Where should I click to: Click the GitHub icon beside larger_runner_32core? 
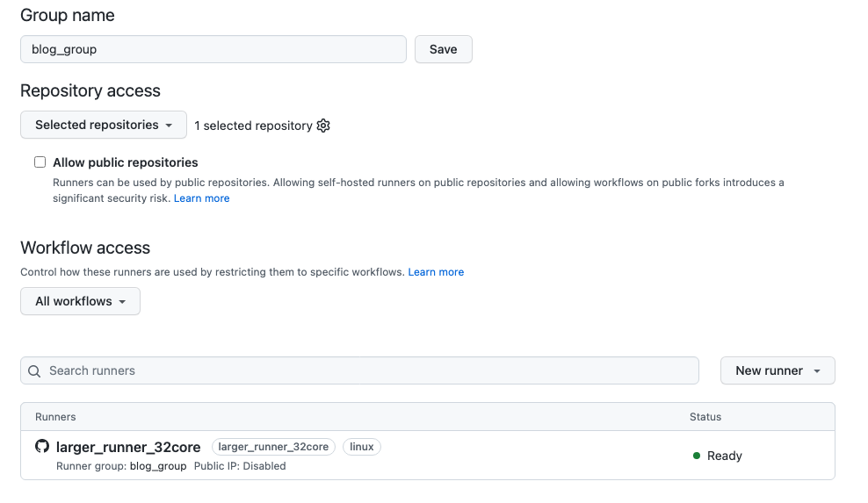click(42, 446)
